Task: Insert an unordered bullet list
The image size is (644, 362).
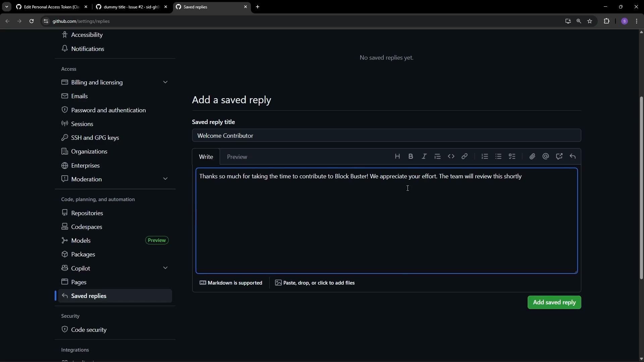Action: tap(498, 157)
